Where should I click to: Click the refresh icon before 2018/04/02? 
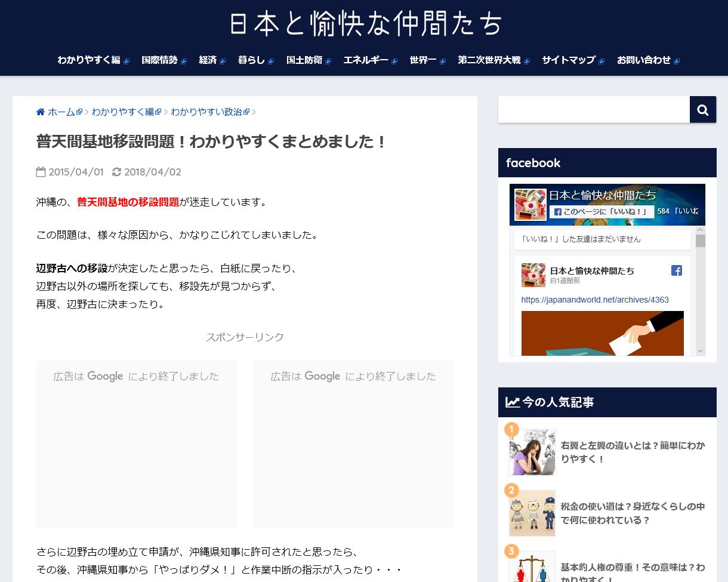116,172
